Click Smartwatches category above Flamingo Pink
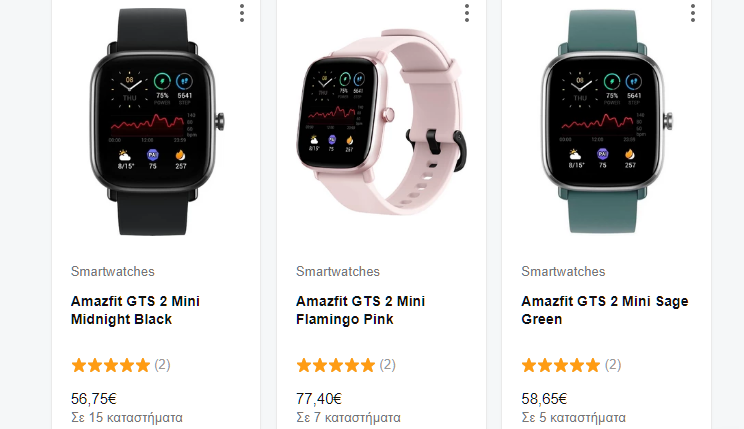 338,271
